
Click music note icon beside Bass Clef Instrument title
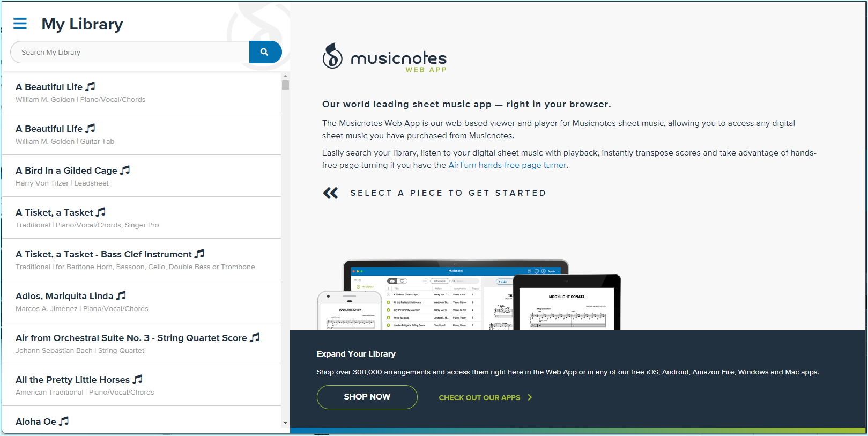coord(199,254)
